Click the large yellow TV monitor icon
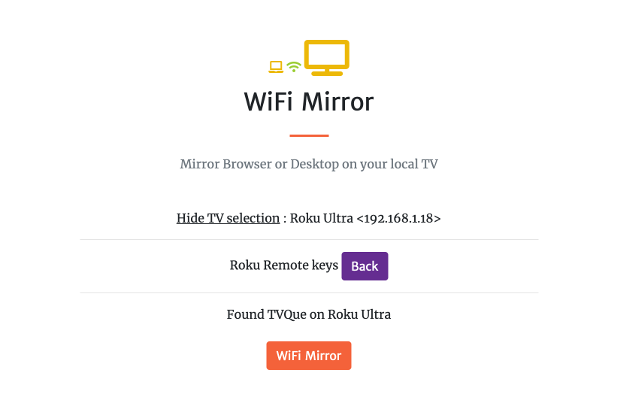This screenshot has height=400, width=640. coord(327,58)
